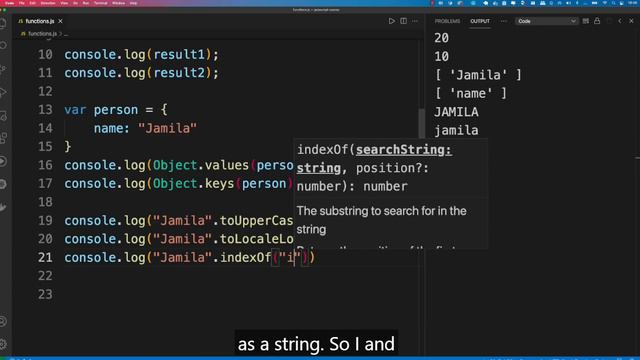Viewport: 640px width, 360px height.
Task: Open Wi-Fi icon in macOS menu bar
Action: 605,3
